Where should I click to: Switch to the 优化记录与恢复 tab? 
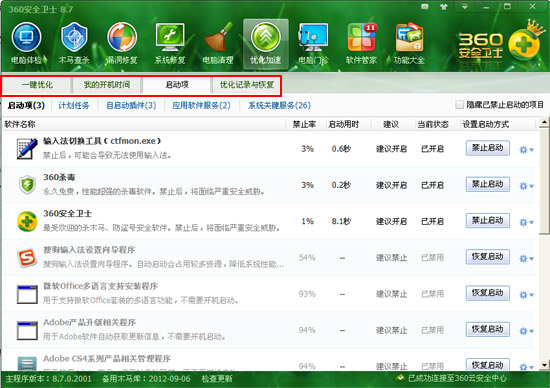pos(246,85)
